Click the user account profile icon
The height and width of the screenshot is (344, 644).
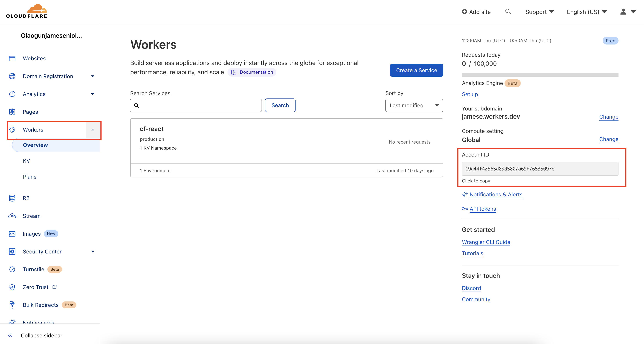pos(623,12)
